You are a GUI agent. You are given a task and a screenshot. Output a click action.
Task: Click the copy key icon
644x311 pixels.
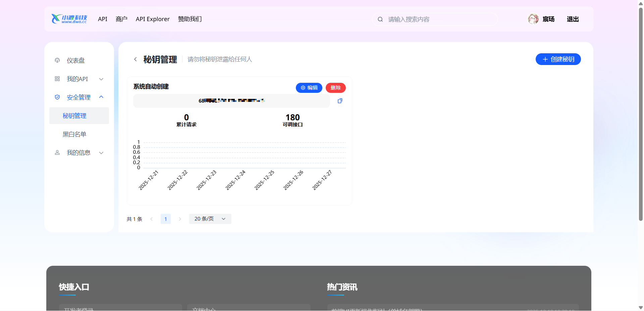340,101
